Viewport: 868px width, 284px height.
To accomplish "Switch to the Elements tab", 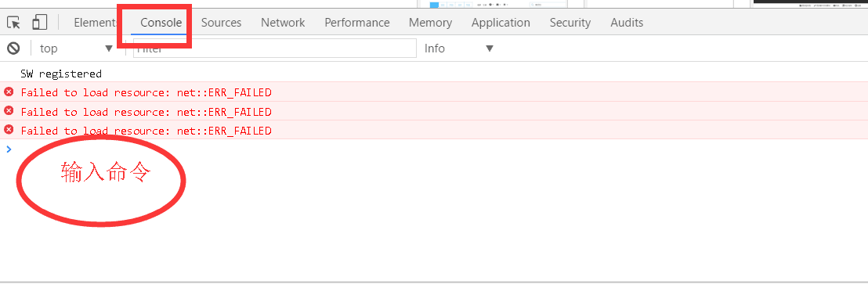I will pos(95,23).
